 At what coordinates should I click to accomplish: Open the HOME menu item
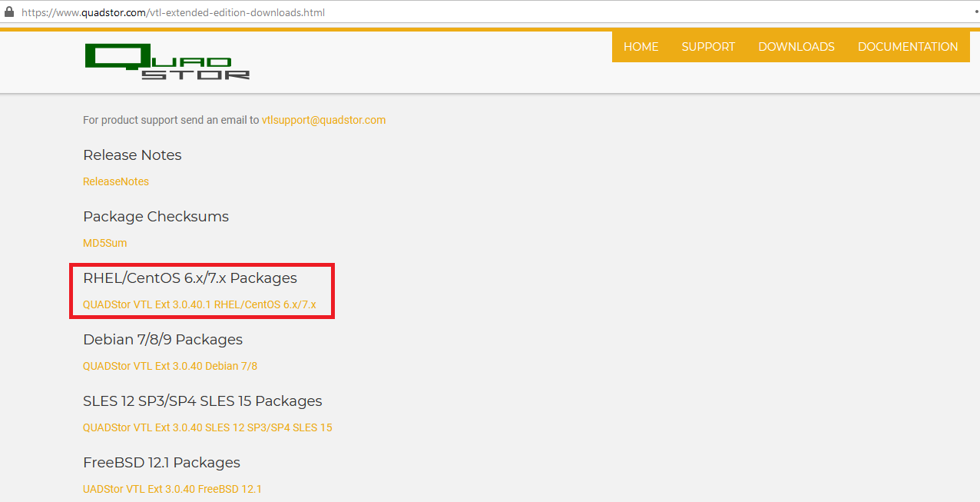pos(641,47)
